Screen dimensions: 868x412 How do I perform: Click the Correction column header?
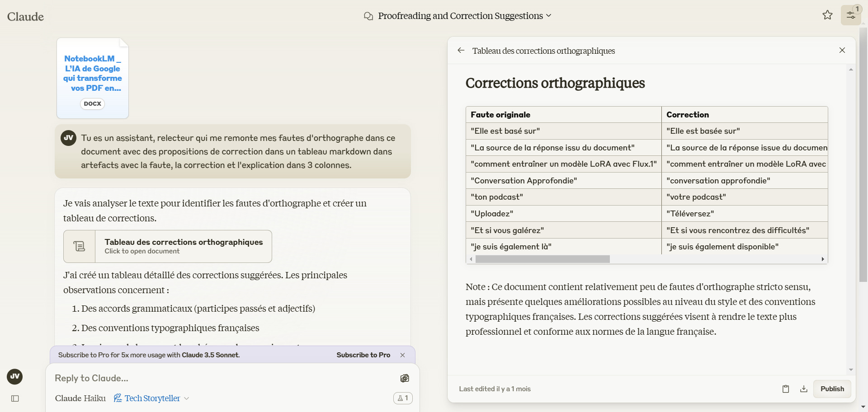[745, 115]
